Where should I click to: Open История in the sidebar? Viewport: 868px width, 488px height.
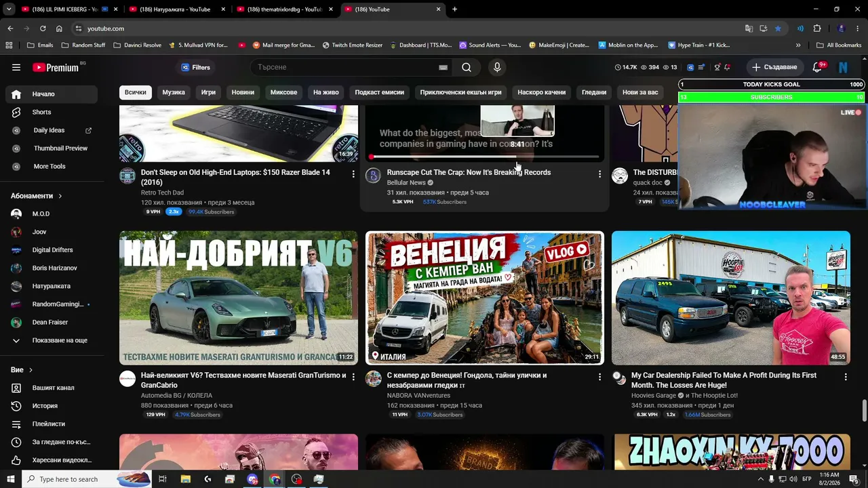tap(52, 406)
